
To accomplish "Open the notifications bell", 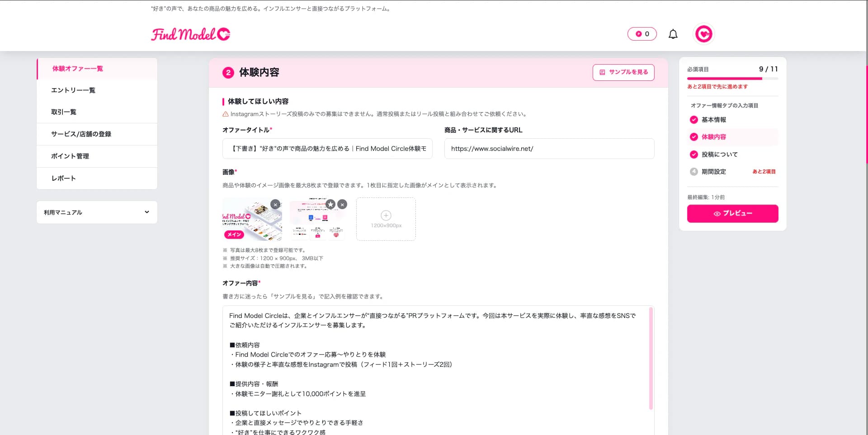I will point(673,34).
